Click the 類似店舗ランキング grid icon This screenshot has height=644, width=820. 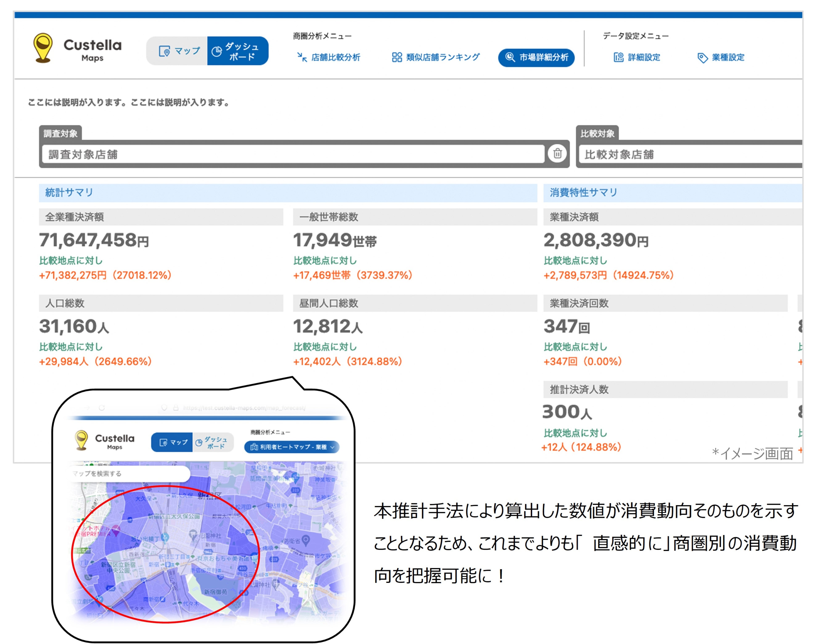397,57
